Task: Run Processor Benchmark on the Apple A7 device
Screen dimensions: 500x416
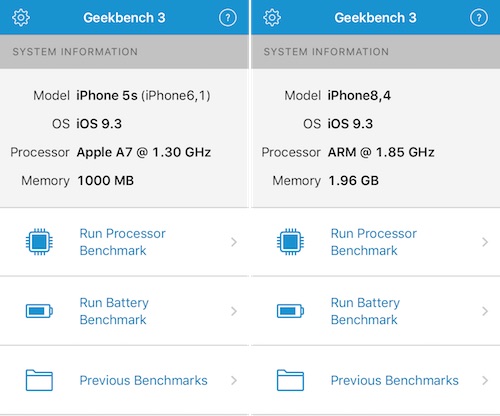Action: (124, 242)
